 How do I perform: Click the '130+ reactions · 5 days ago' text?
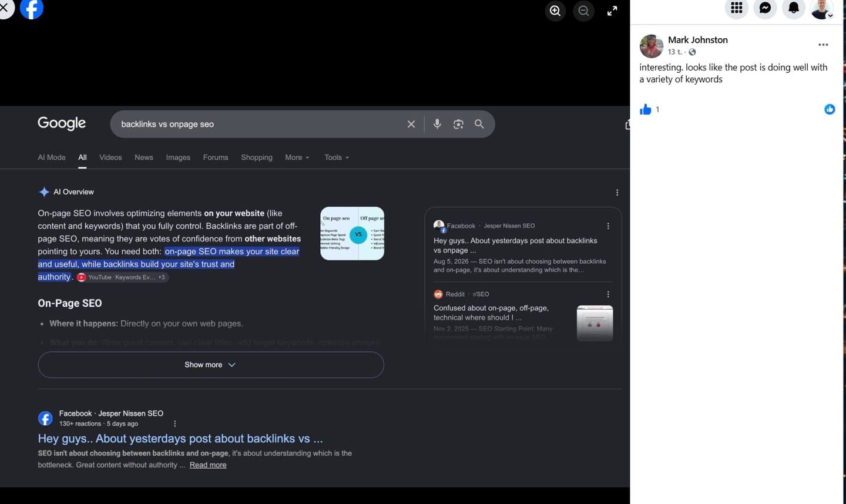click(99, 424)
